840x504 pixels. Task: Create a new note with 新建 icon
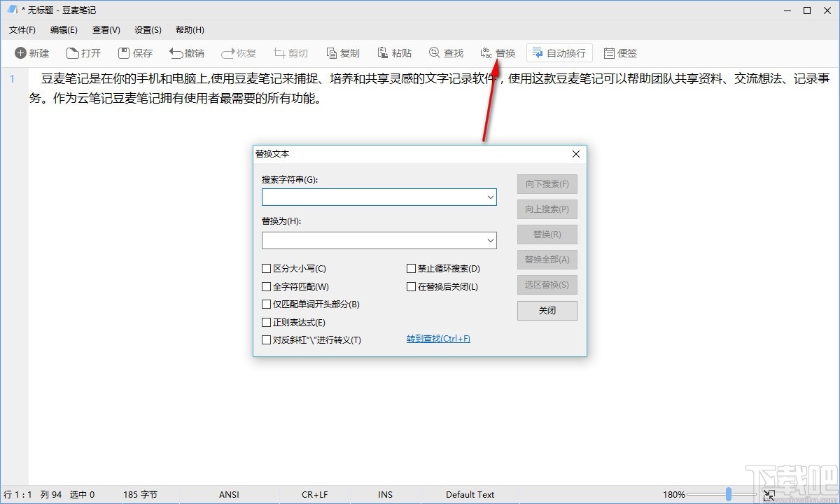pyautogui.click(x=31, y=52)
